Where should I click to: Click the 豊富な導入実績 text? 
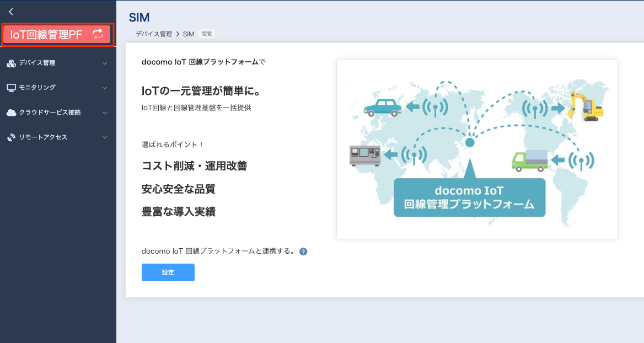pyautogui.click(x=178, y=212)
